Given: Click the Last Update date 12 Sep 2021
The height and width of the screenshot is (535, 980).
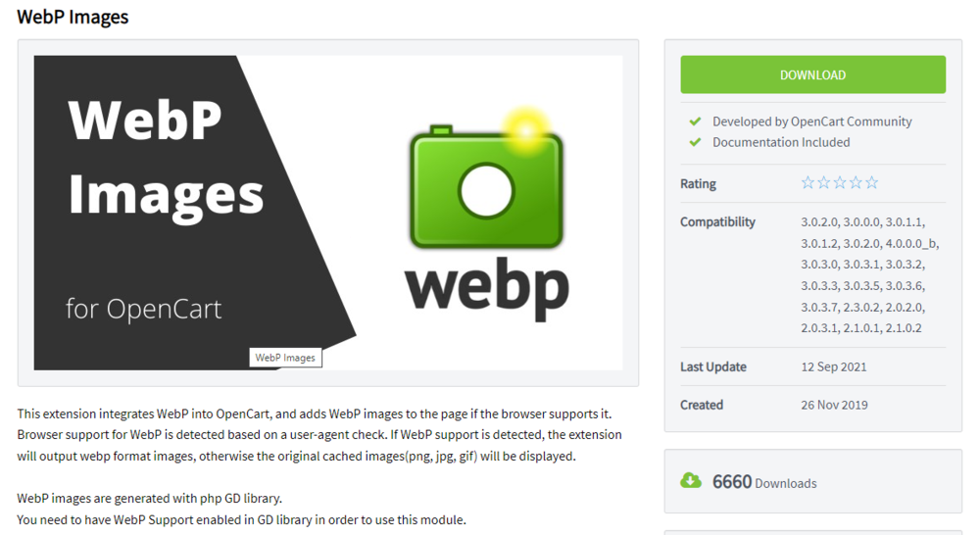Looking at the screenshot, I should pyautogui.click(x=834, y=366).
